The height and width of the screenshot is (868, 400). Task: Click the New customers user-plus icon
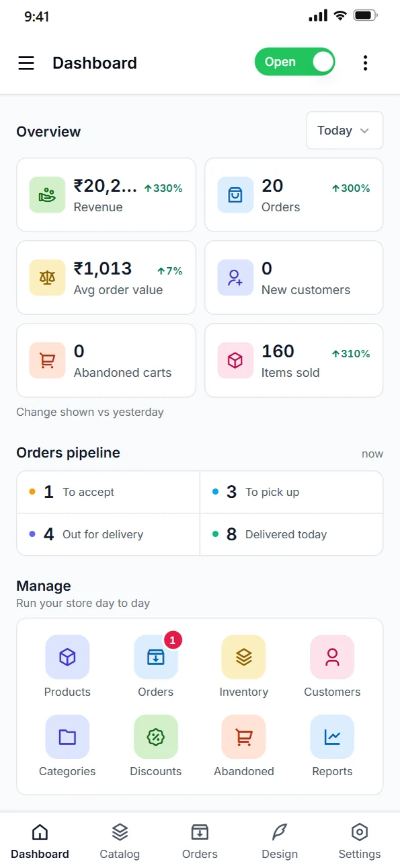235,278
